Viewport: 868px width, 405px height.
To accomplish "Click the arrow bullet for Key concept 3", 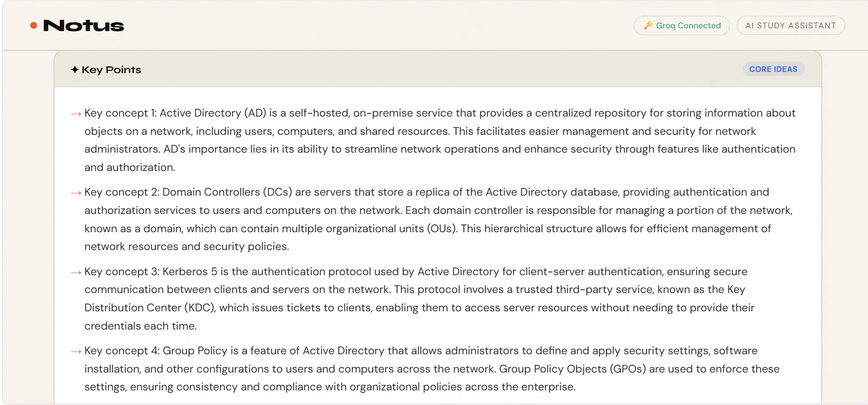I will click(x=76, y=272).
